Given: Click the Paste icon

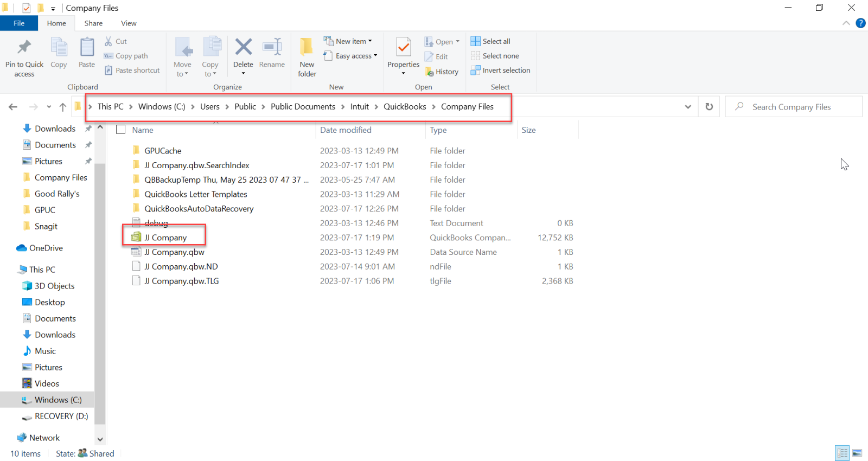Looking at the screenshot, I should [x=87, y=48].
